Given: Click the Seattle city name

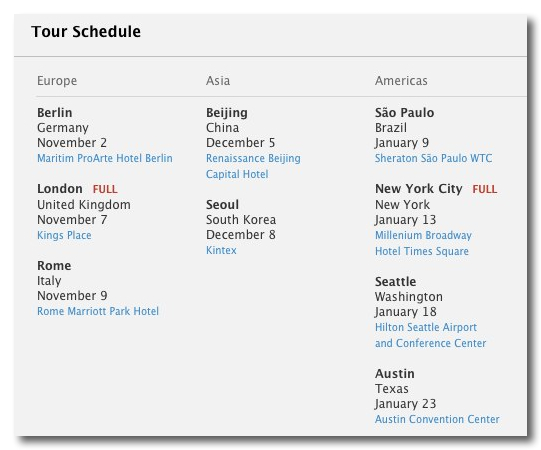Looking at the screenshot, I should (395, 282).
